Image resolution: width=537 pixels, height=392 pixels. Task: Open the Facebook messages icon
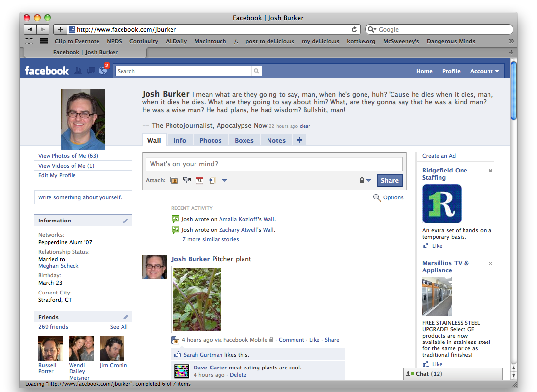tap(91, 71)
